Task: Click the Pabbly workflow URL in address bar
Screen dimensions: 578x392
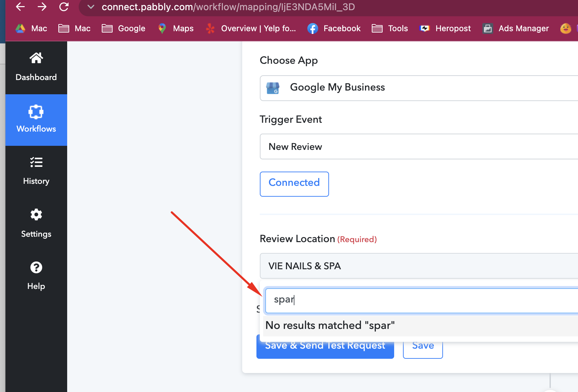Action: point(228,7)
